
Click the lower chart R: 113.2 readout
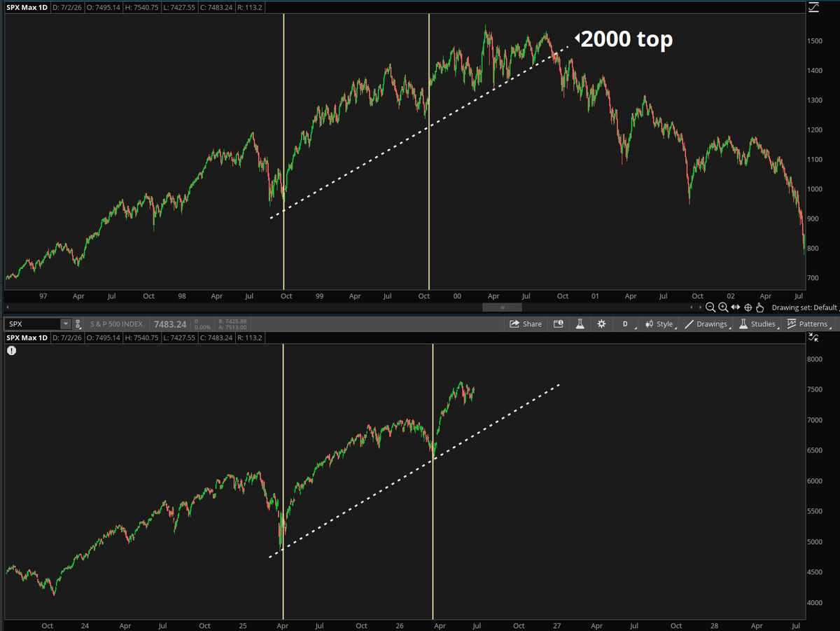coord(250,338)
